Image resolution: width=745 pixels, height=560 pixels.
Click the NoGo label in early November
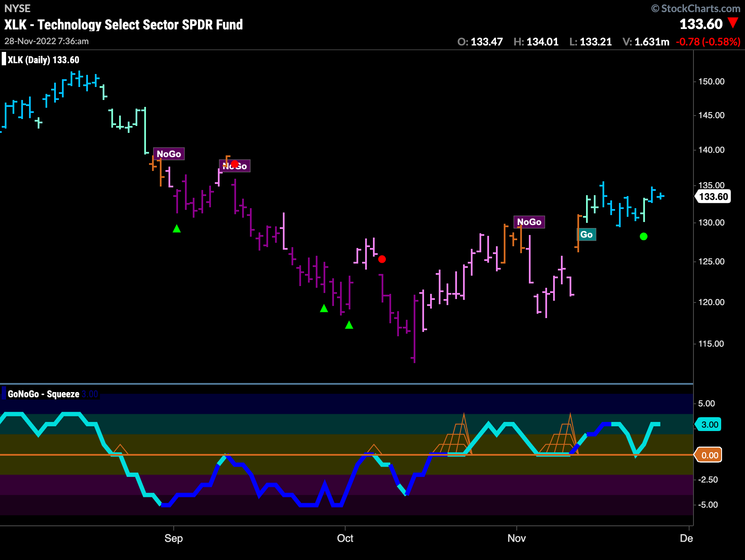click(529, 222)
